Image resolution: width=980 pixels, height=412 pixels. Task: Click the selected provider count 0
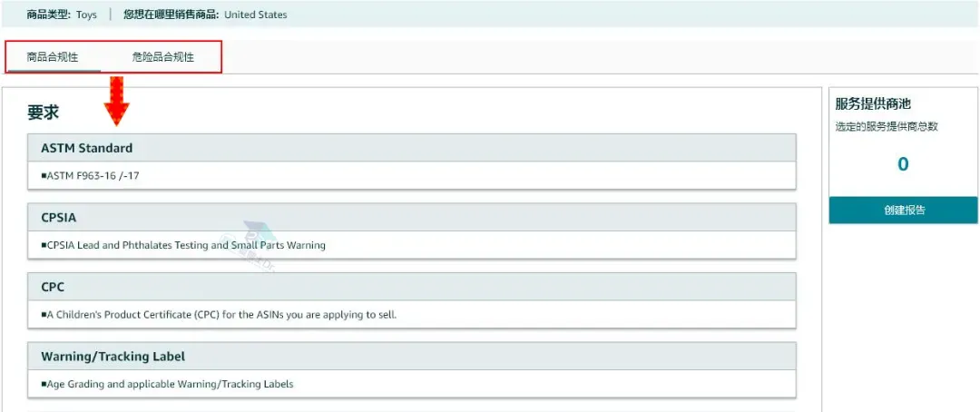click(903, 163)
